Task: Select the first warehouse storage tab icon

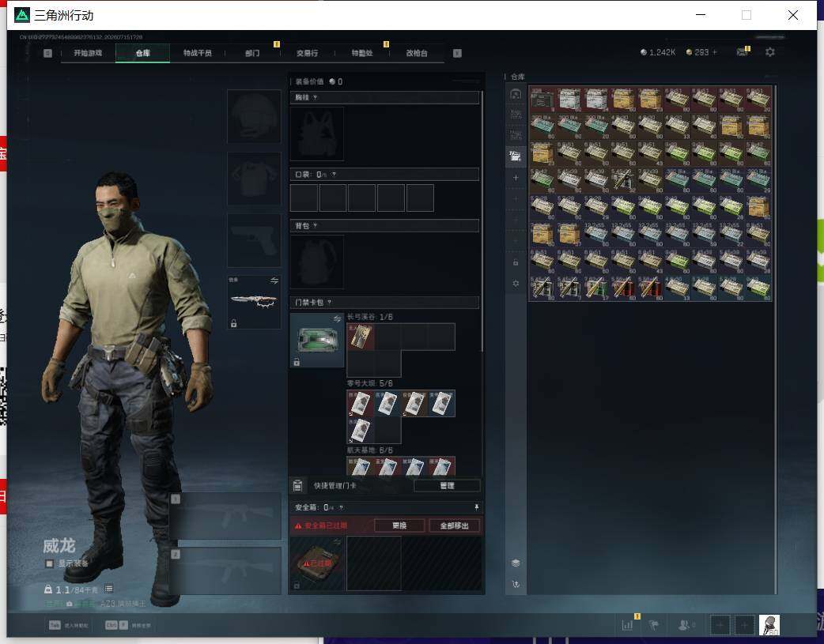Action: (x=516, y=94)
